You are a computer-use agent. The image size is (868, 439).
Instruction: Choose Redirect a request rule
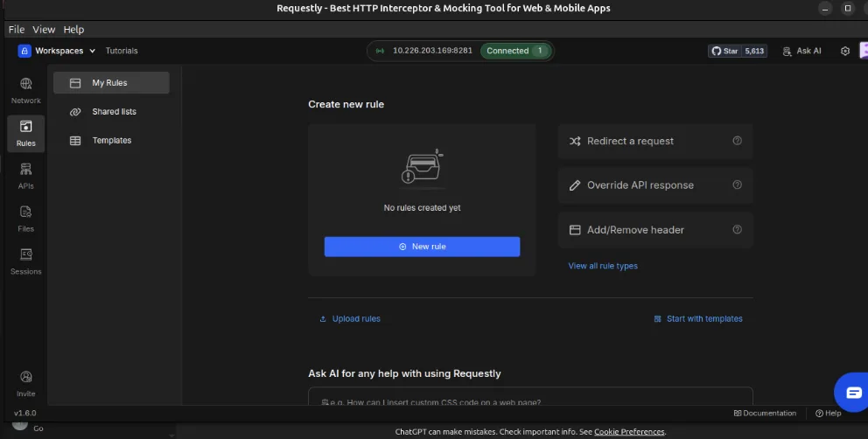(x=655, y=141)
